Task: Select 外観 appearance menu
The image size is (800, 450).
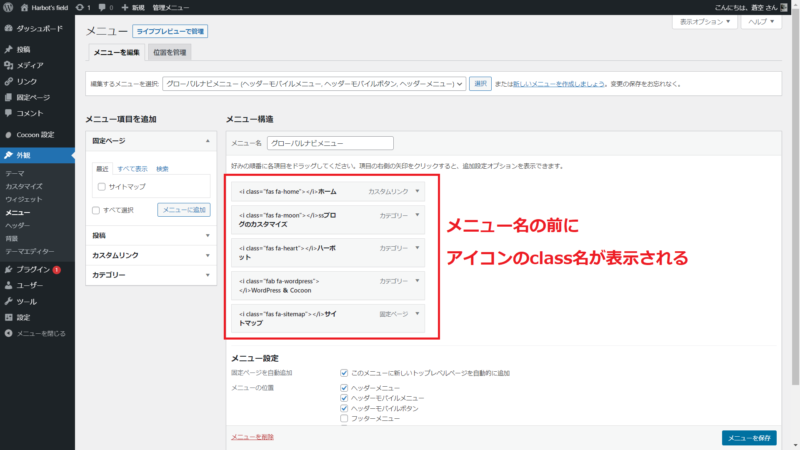Action: click(37, 155)
